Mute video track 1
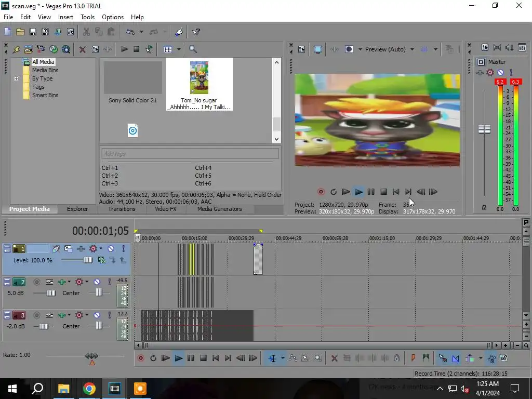 tap(111, 249)
